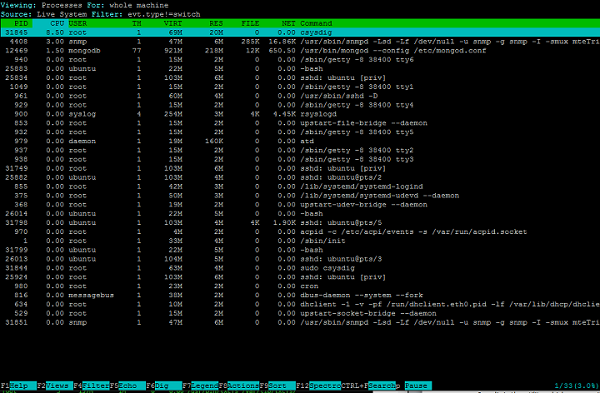Select the -bash process with PID 25883
Viewport: 600px width, 393px height.
(300, 69)
